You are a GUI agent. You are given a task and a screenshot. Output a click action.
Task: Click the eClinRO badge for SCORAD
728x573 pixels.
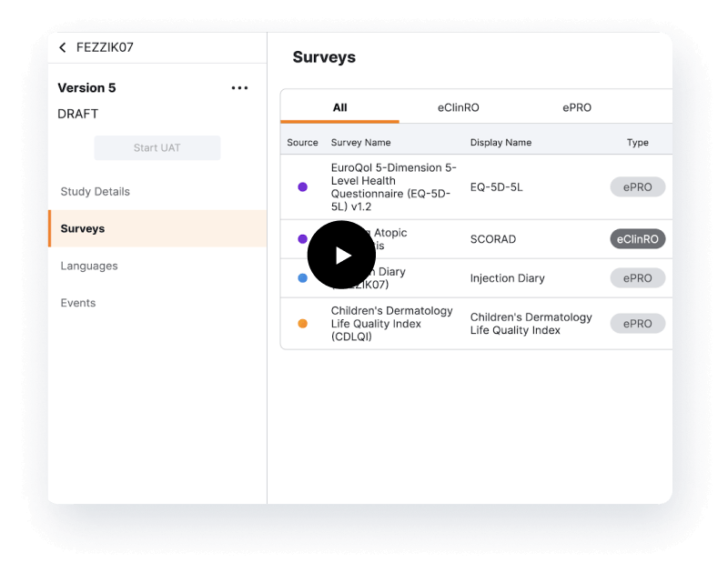click(637, 239)
